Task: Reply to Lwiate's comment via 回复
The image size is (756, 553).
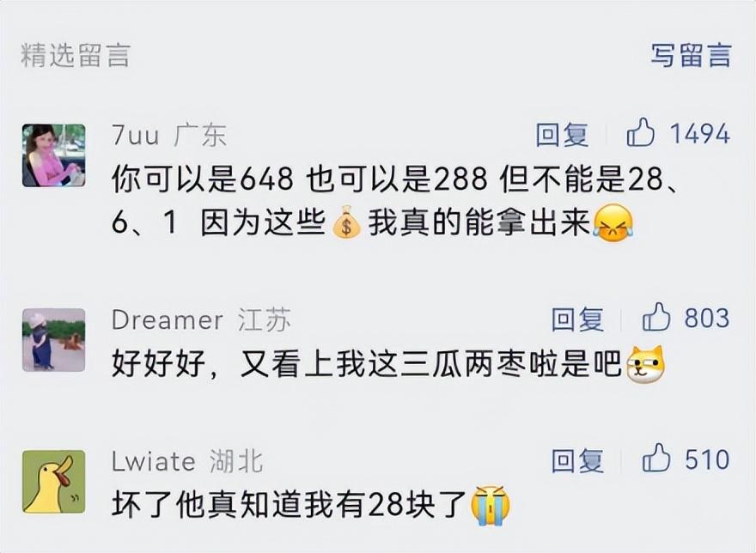Action: pos(577,460)
